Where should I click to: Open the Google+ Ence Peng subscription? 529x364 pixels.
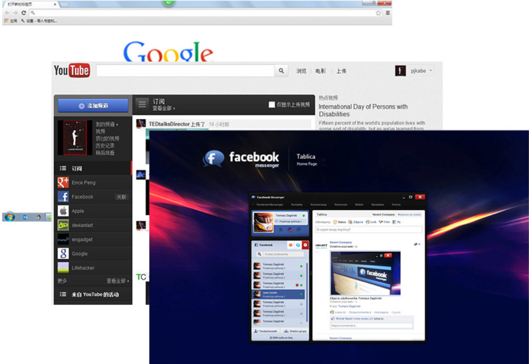(94, 183)
